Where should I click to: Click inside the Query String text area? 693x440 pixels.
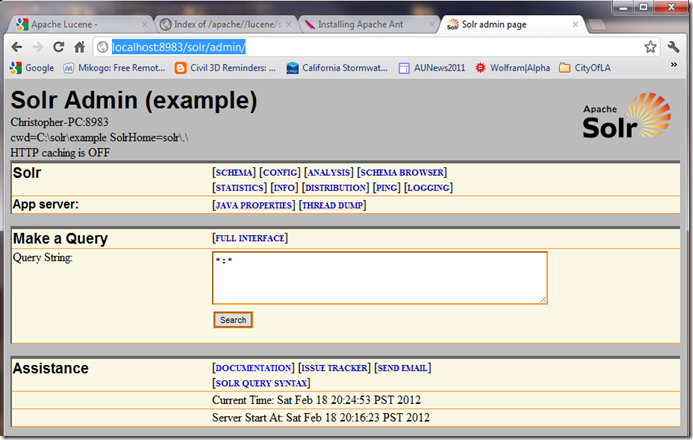click(380, 278)
